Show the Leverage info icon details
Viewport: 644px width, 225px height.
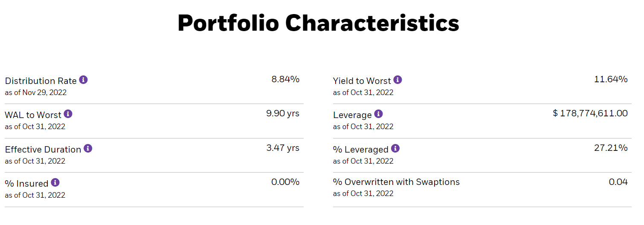click(378, 114)
